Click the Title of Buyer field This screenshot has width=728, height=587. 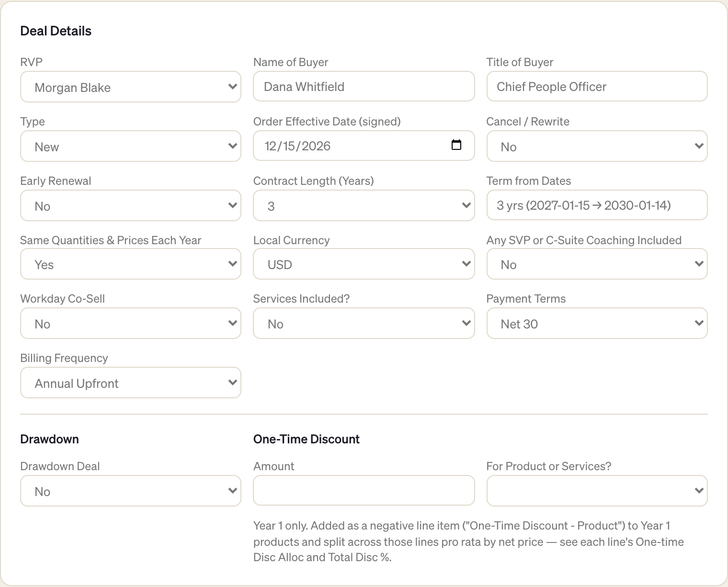597,86
